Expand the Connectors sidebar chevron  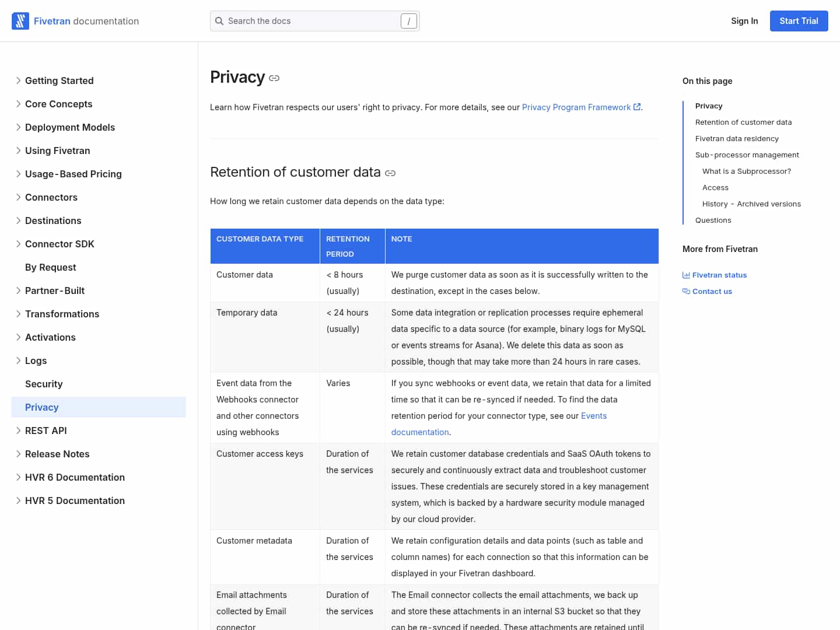(18, 197)
